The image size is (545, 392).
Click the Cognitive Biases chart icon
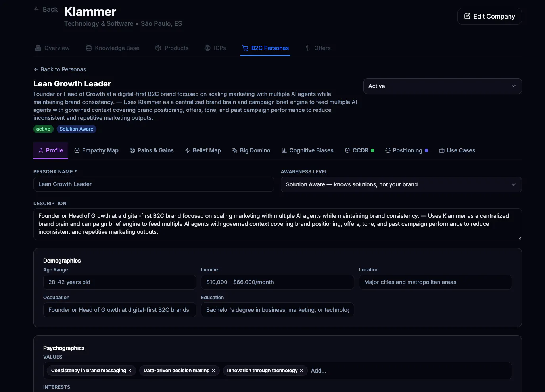pos(284,150)
